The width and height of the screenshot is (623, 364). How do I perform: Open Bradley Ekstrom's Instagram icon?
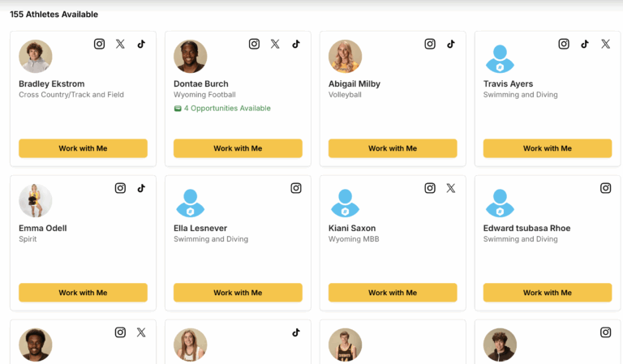point(100,44)
